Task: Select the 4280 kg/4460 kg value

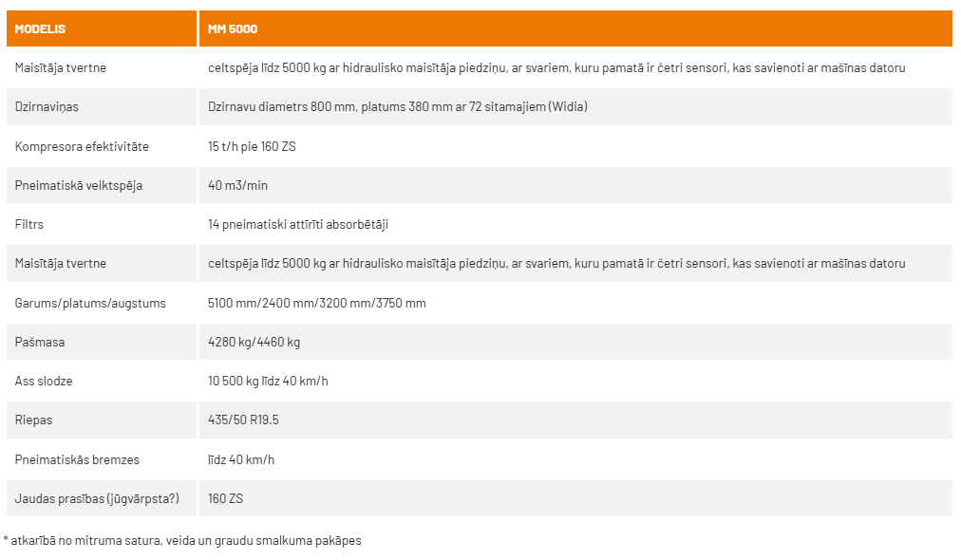Action: coord(254,342)
